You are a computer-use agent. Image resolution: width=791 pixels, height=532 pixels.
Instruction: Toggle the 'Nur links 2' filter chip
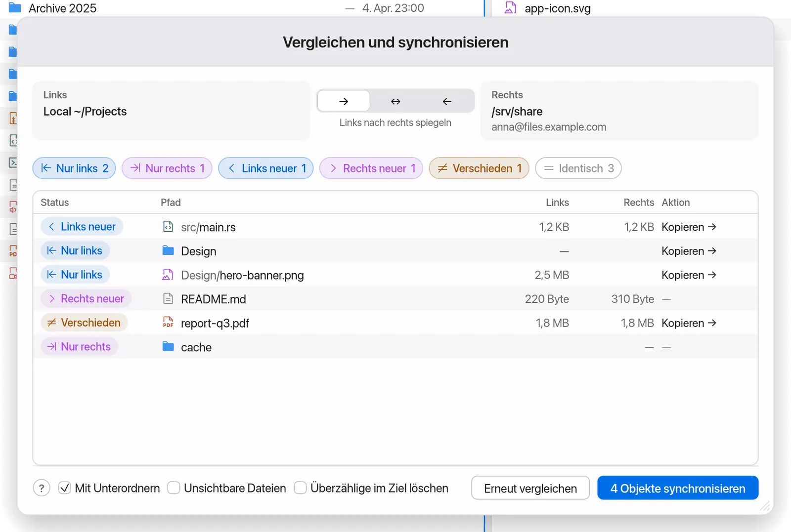pos(74,168)
